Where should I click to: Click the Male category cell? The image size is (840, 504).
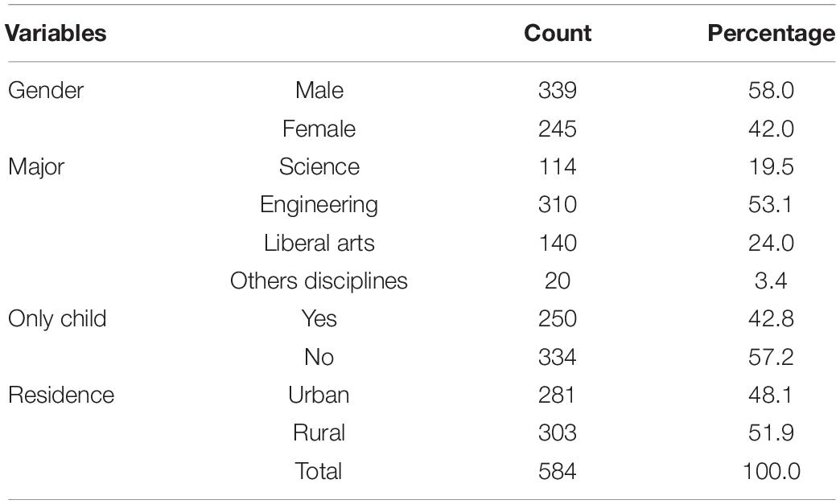point(319,90)
